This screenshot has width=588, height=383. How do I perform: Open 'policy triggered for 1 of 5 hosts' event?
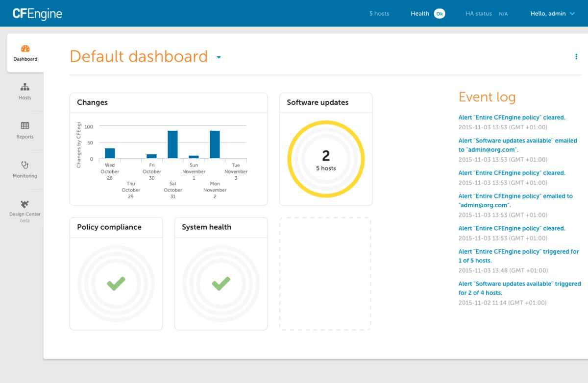[x=518, y=256]
